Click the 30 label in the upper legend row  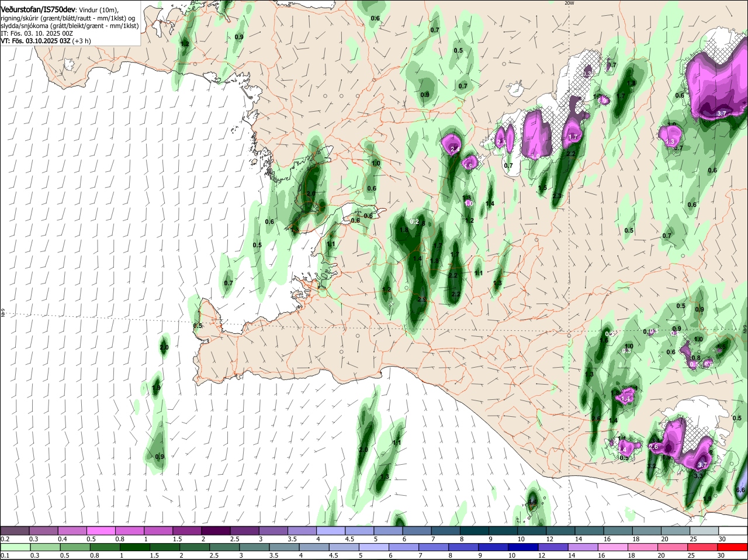coord(722,539)
